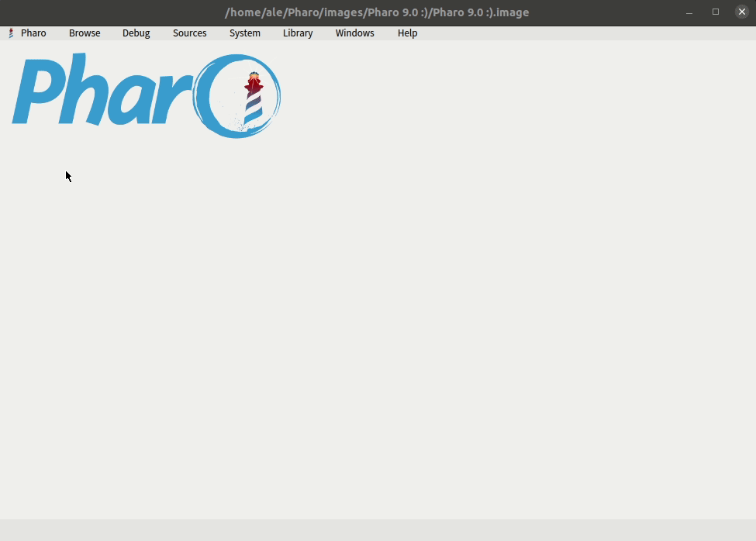Click the lighthouse icon beside the Pharo menu

11,33
